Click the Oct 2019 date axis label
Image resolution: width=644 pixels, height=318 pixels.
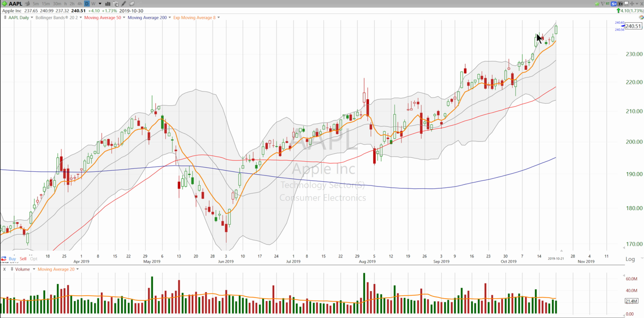pyautogui.click(x=509, y=261)
